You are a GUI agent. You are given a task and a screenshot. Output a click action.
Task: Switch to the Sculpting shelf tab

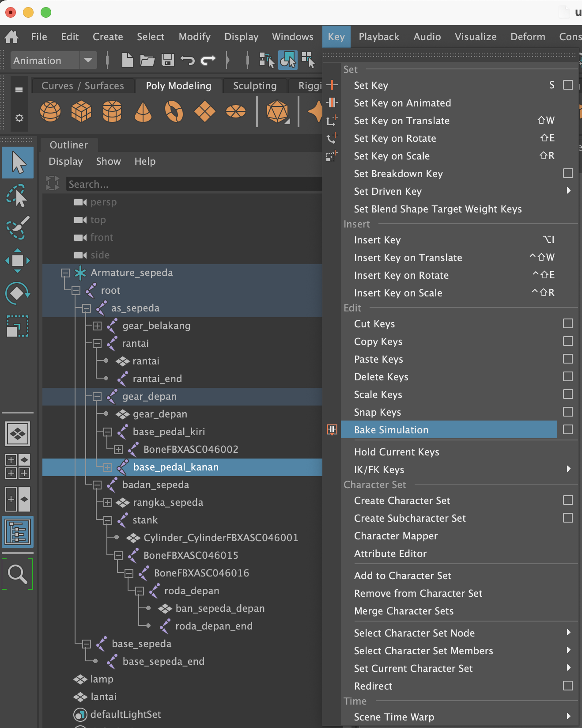pyautogui.click(x=255, y=86)
